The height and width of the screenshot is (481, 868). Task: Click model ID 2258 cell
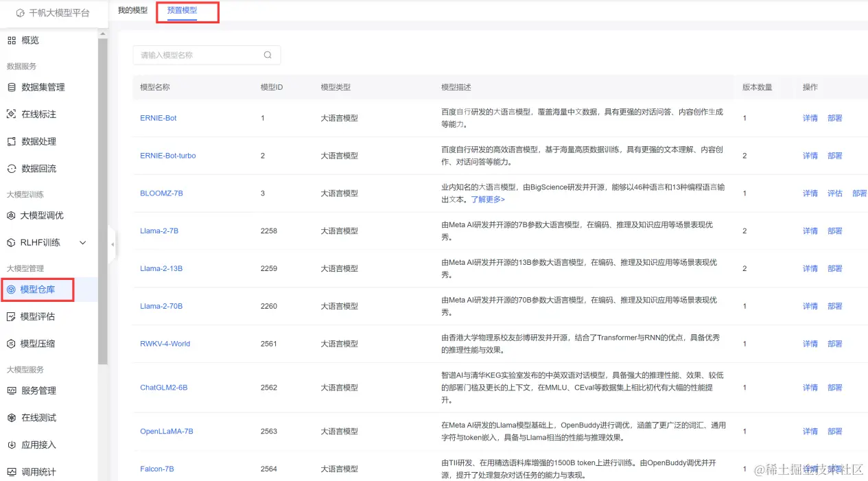click(269, 231)
